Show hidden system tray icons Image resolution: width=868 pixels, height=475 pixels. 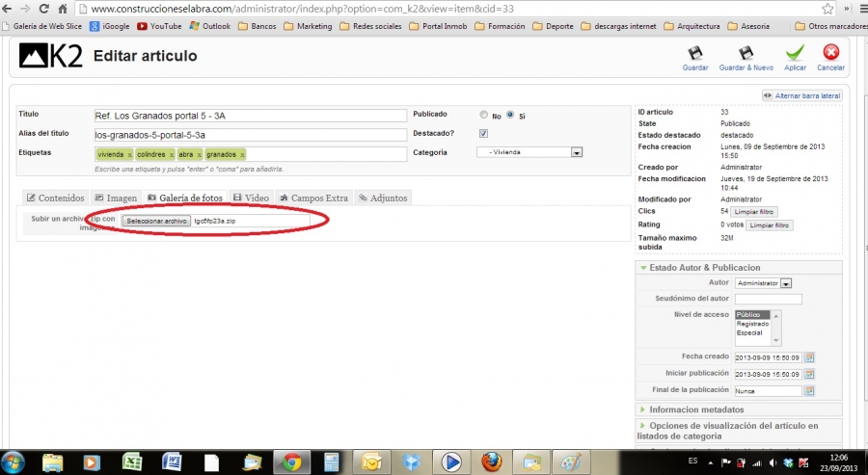click(x=710, y=462)
